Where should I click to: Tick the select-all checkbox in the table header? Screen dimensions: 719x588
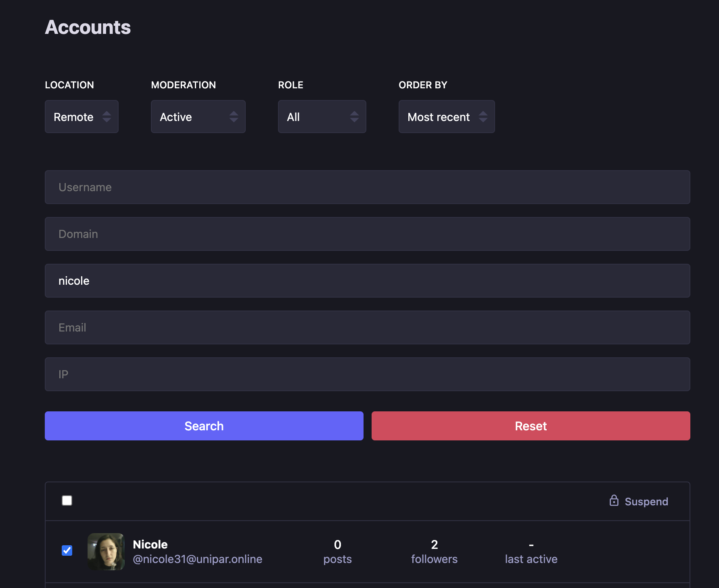[x=67, y=500]
